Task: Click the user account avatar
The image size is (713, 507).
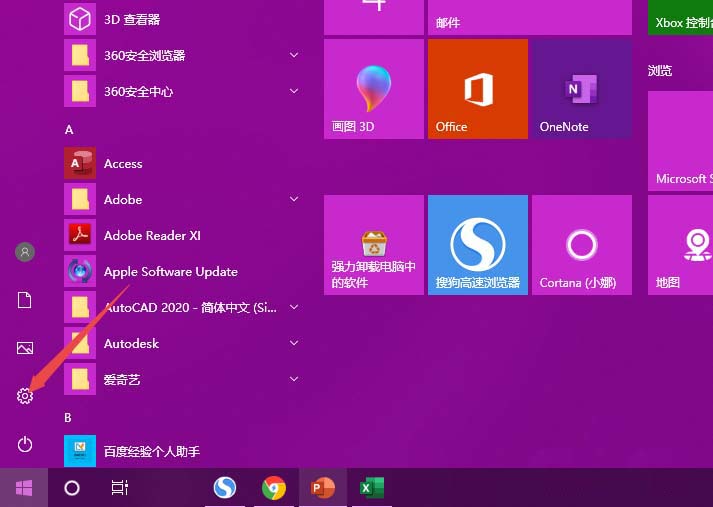Action: (x=25, y=252)
